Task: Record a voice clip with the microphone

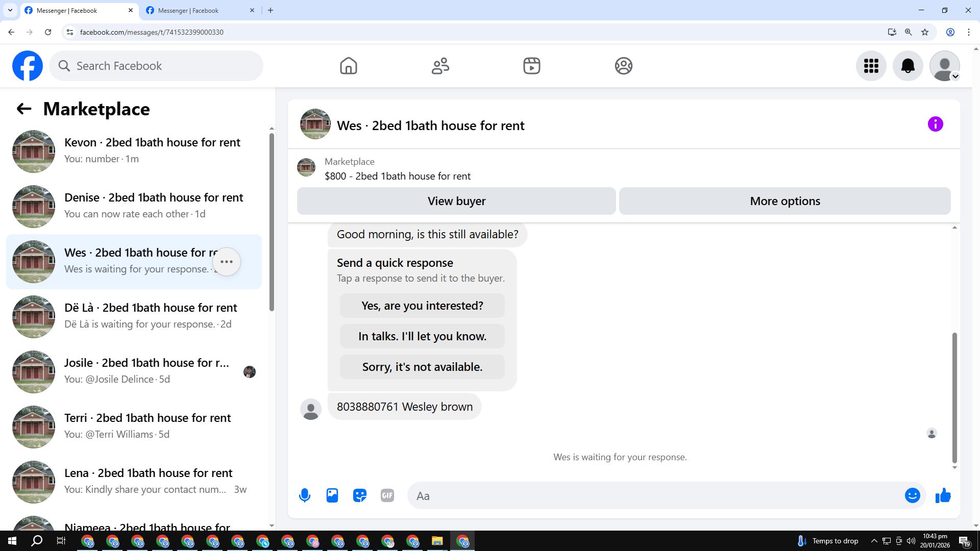Action: coord(305,495)
